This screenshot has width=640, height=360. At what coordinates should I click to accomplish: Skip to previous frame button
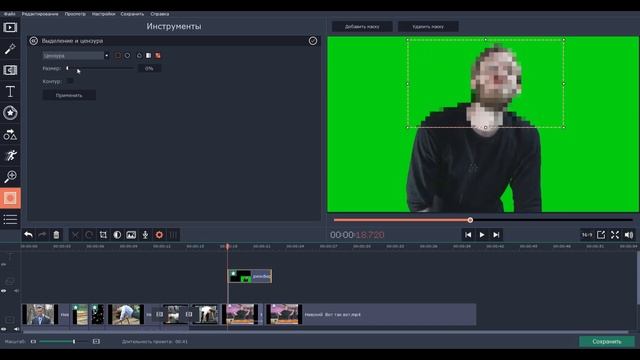pos(468,235)
